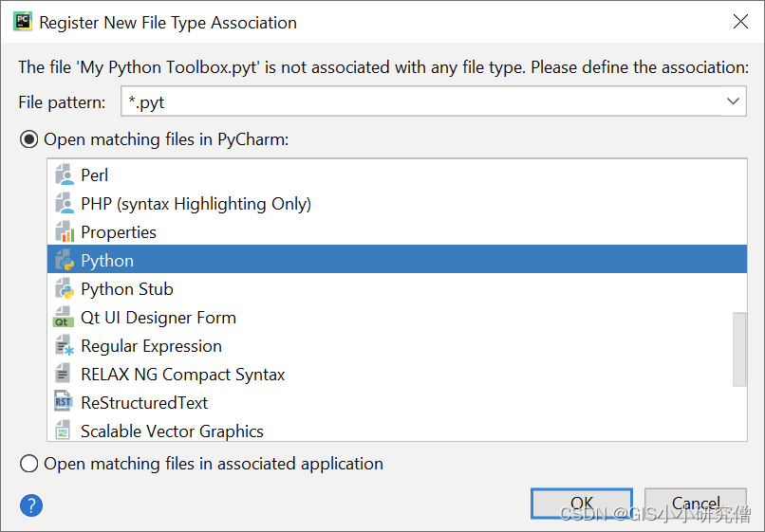Screen dimensions: 765x532
Task: Select 'Open matching files in associated application'
Action: coord(29,464)
